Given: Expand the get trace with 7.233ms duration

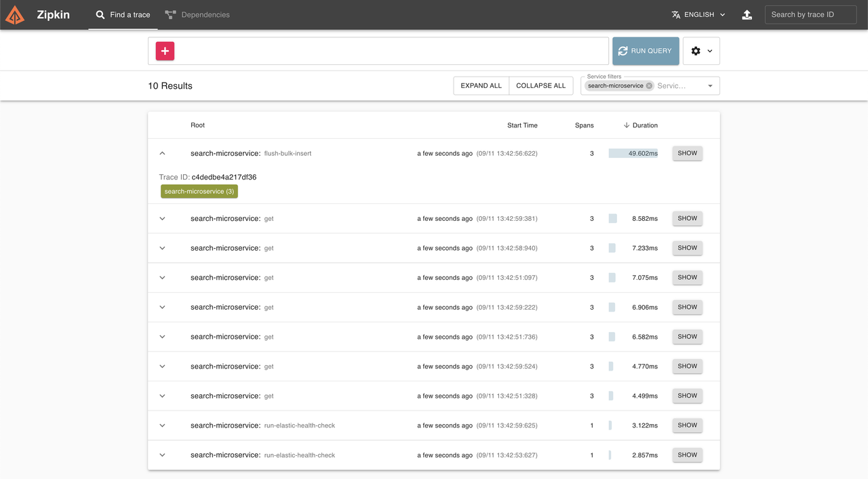Looking at the screenshot, I should (162, 248).
